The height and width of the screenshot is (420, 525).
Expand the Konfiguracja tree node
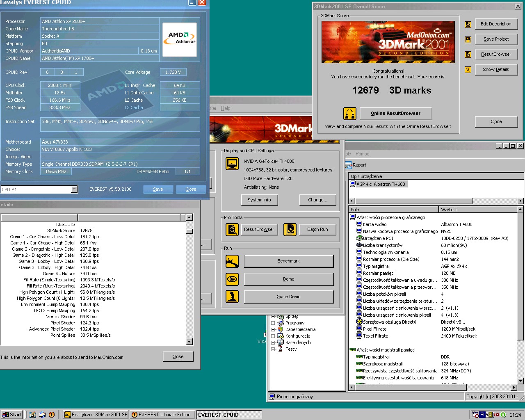click(x=273, y=336)
